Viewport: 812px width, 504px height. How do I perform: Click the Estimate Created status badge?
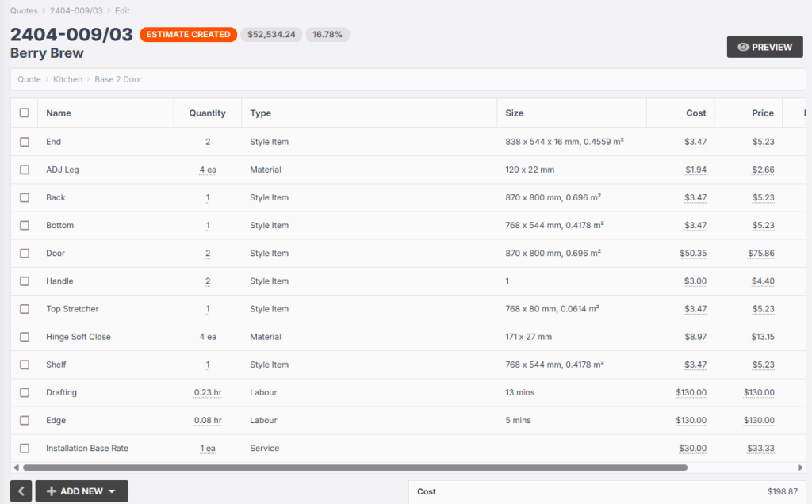click(188, 35)
